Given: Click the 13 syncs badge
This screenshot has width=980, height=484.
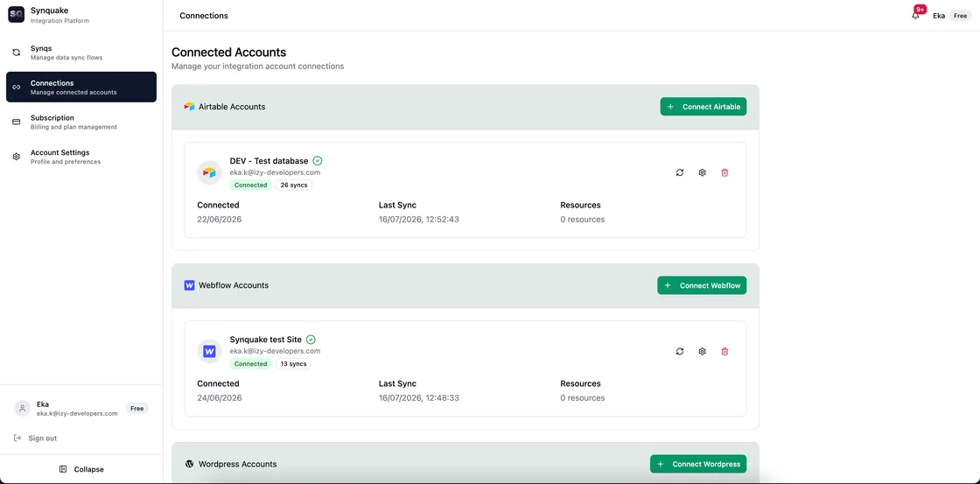Looking at the screenshot, I should [293, 364].
